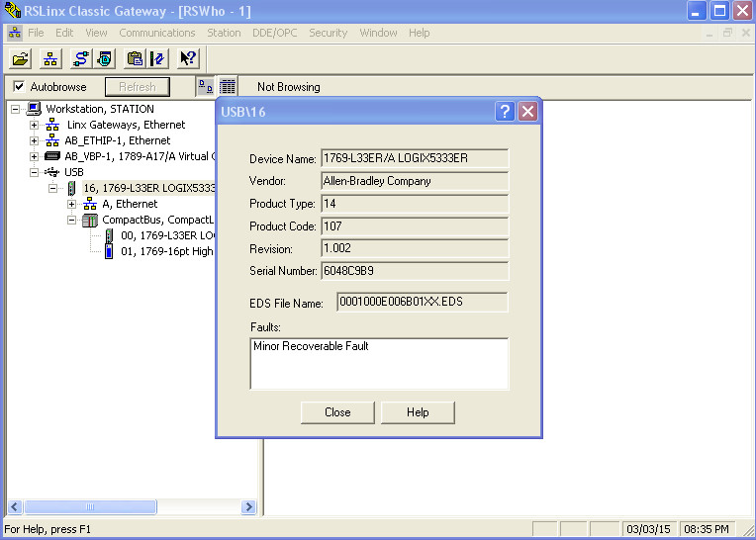
Task: Open the Window menu
Action: coord(378,33)
